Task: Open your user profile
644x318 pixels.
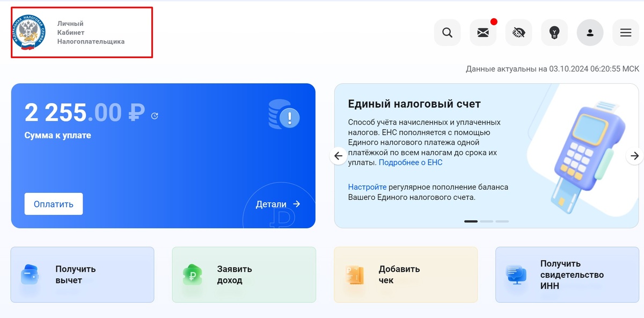Action: coord(590,33)
